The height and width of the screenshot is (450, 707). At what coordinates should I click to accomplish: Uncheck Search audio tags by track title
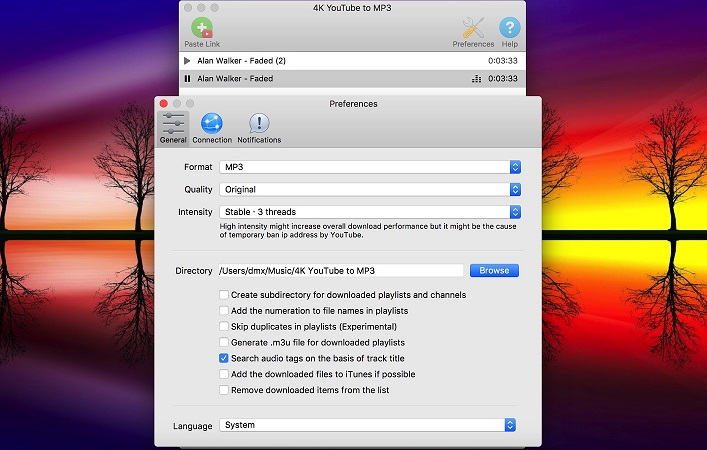pyautogui.click(x=224, y=358)
